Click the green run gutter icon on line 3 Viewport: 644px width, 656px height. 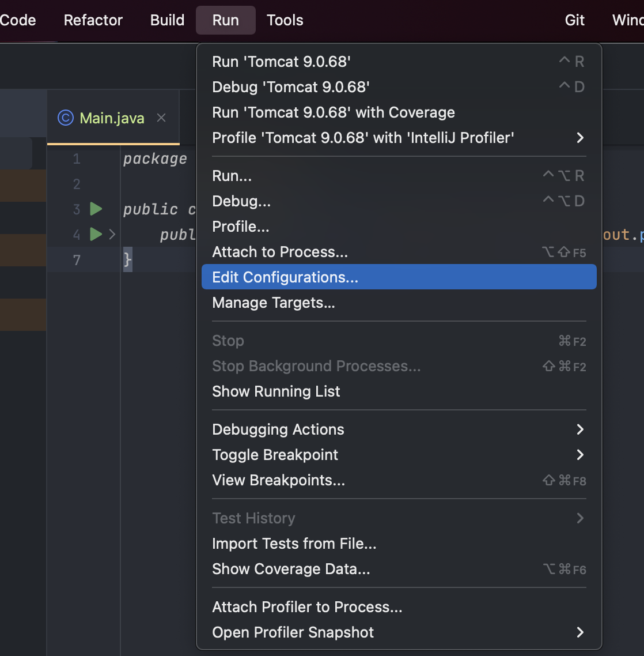pyautogui.click(x=96, y=209)
